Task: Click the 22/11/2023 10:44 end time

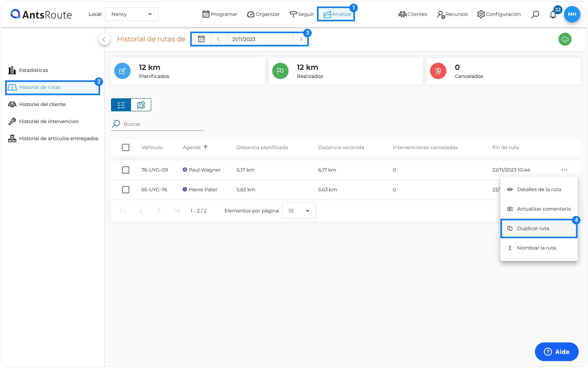Action: point(511,170)
